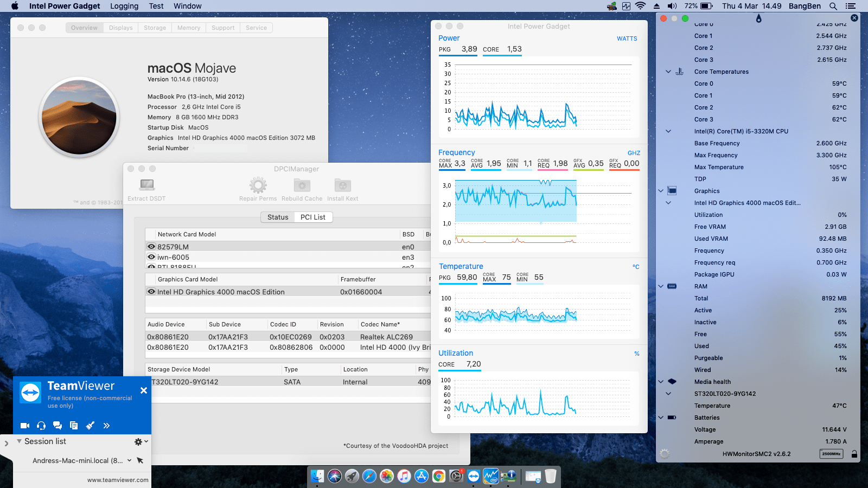
Task: Collapse RAM group in HWMonitor
Action: (661, 286)
